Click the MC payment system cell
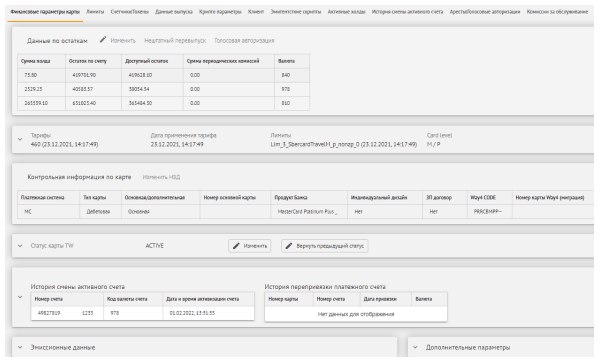The height and width of the screenshot is (361, 608). point(49,212)
